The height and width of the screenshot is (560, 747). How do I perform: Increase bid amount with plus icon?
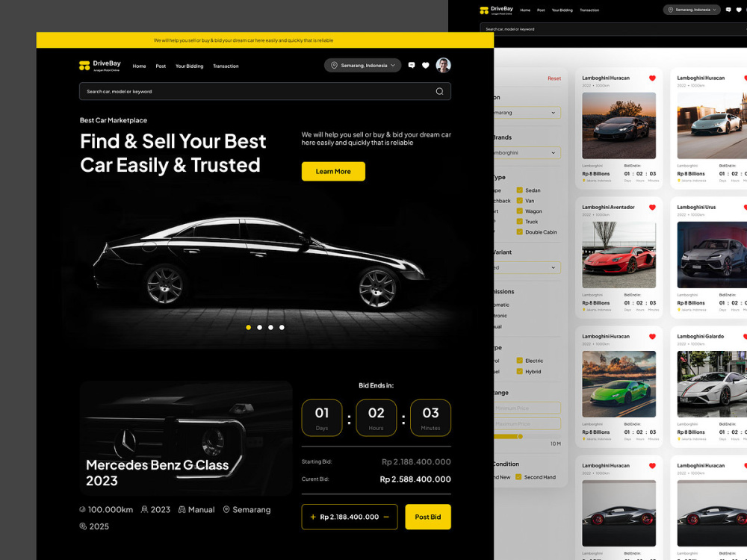pos(313,517)
